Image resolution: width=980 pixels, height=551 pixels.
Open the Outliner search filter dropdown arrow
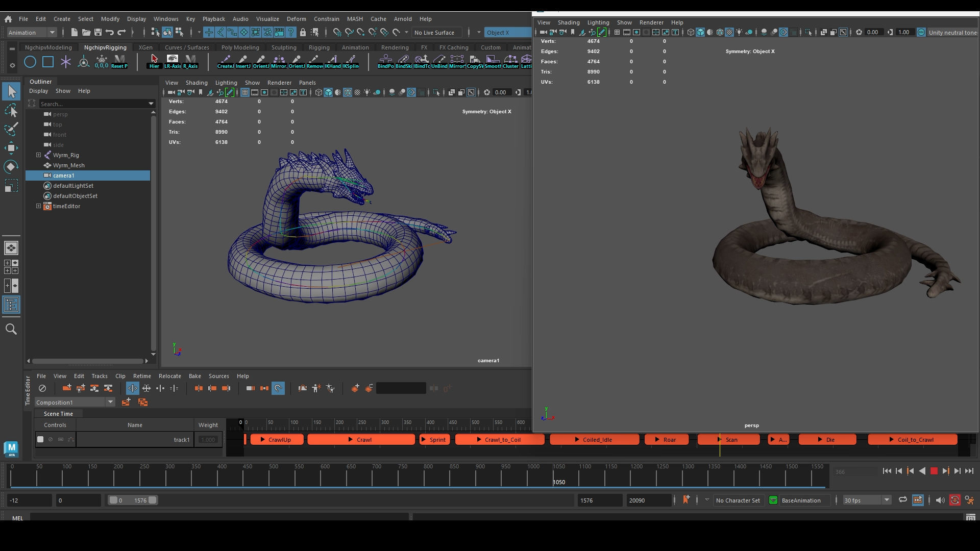pyautogui.click(x=151, y=104)
